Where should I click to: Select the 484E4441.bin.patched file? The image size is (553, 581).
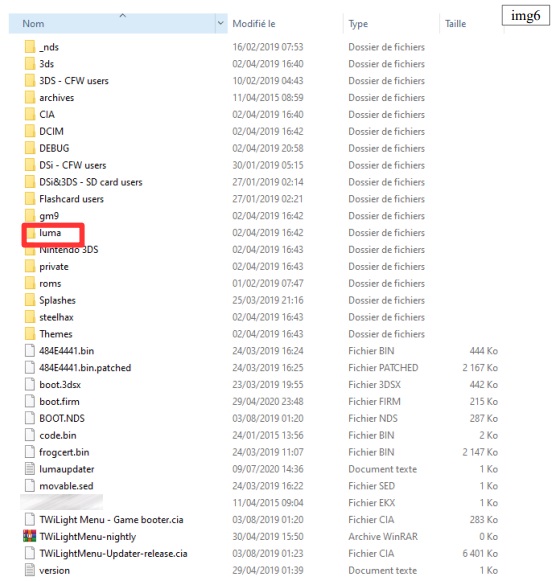(x=85, y=368)
